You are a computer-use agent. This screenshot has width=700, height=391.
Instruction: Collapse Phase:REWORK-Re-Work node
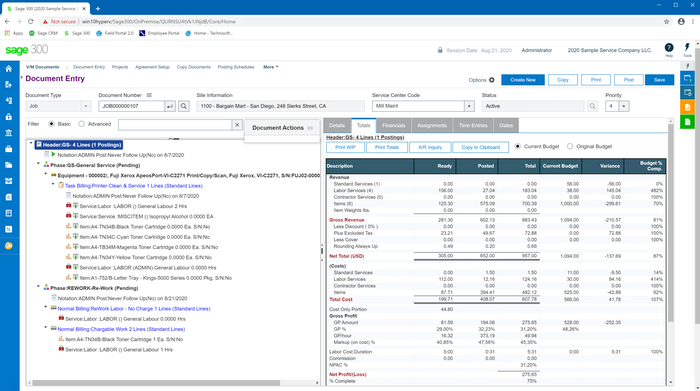38,287
